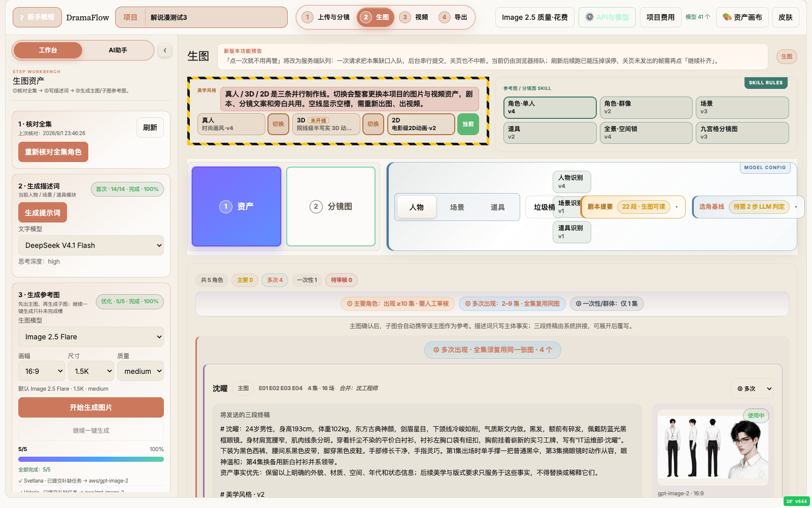Switch to 工作台 tab
Image resolution: width=812 pixels, height=508 pixels.
(48, 50)
